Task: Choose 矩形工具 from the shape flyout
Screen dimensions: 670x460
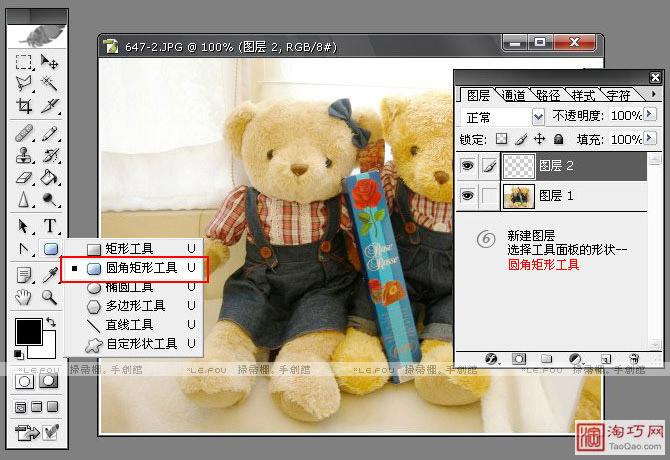Action: (134, 249)
